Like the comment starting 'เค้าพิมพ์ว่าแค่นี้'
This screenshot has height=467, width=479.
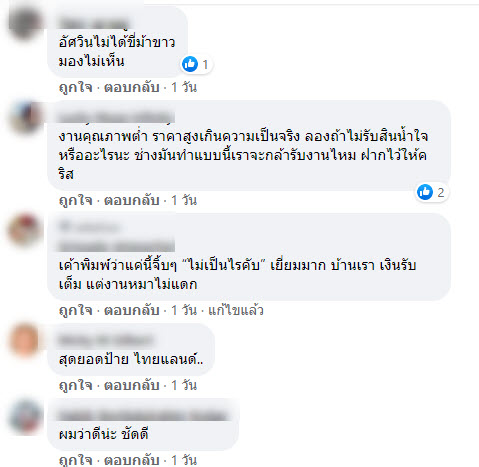click(75, 310)
